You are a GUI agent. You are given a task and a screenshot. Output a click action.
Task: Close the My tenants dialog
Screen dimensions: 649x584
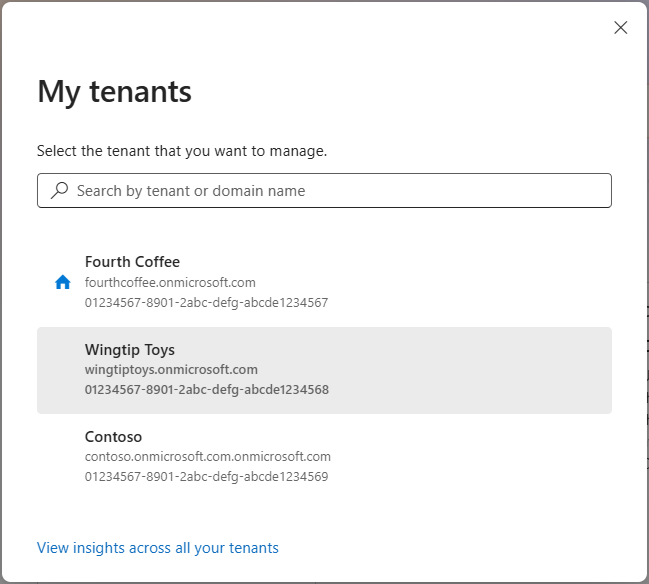620,28
